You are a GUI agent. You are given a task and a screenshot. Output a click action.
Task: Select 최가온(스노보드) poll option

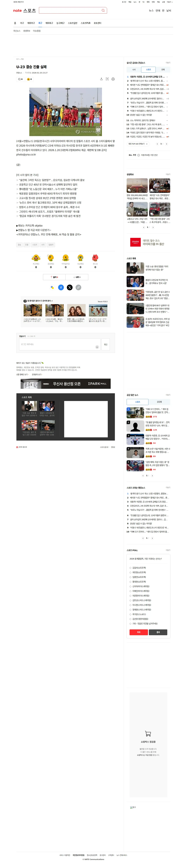(131, 614)
